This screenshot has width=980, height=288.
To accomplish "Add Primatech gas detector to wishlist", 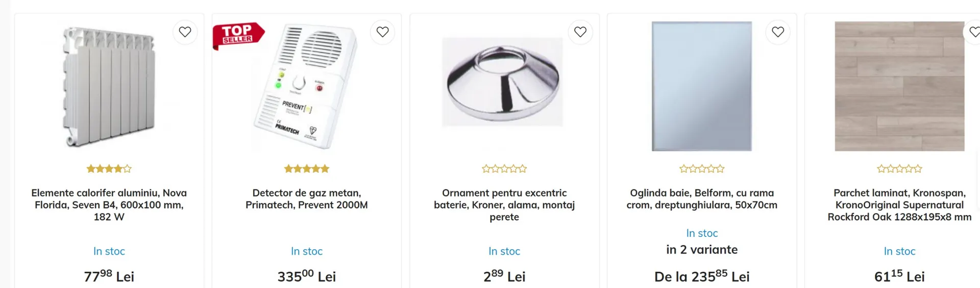I will click(x=382, y=32).
